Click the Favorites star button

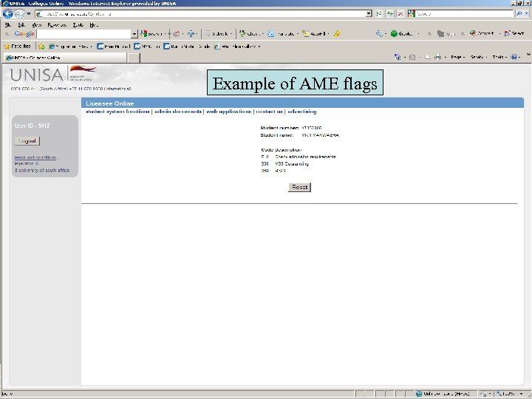pos(17,47)
